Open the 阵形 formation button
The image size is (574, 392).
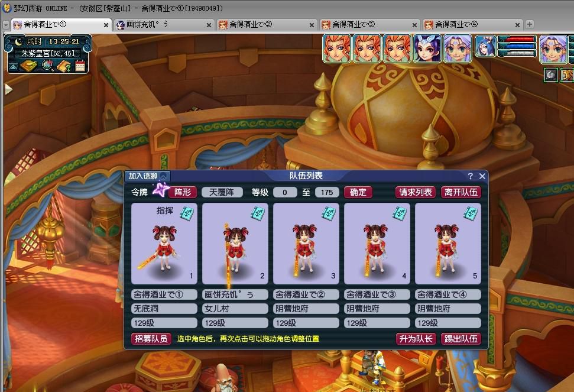[183, 192]
